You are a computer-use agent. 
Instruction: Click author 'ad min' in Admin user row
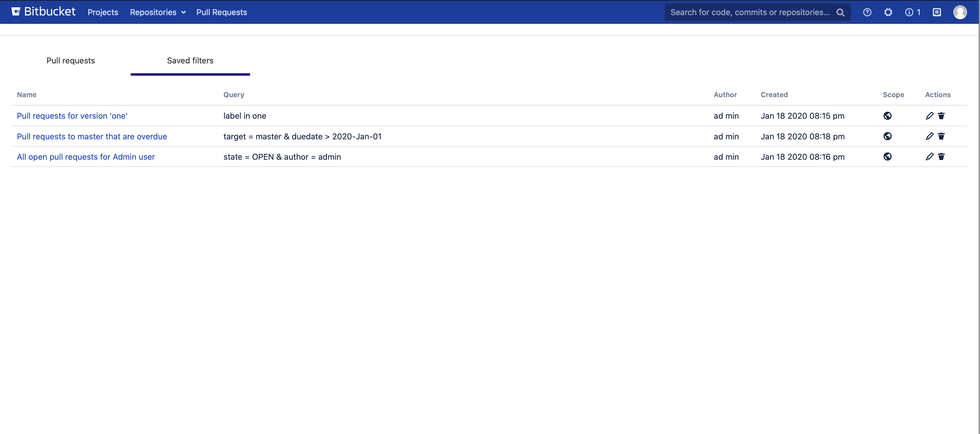726,156
